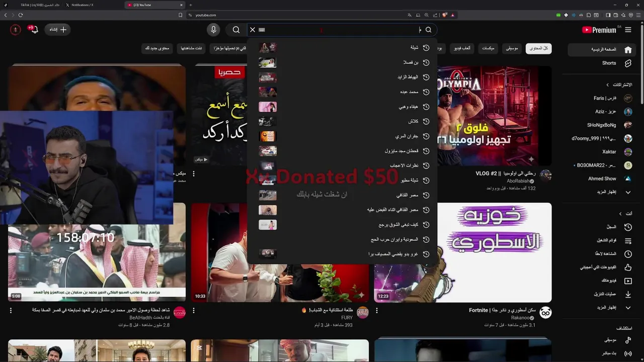Open the Olympia VLOG #2 video thumbnail
The height and width of the screenshot is (362, 644).
tap(494, 115)
